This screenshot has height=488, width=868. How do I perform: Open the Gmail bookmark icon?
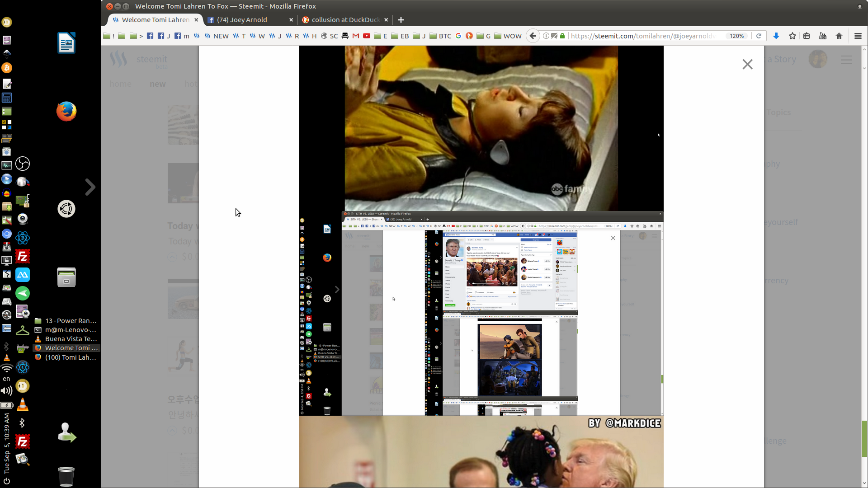click(356, 36)
